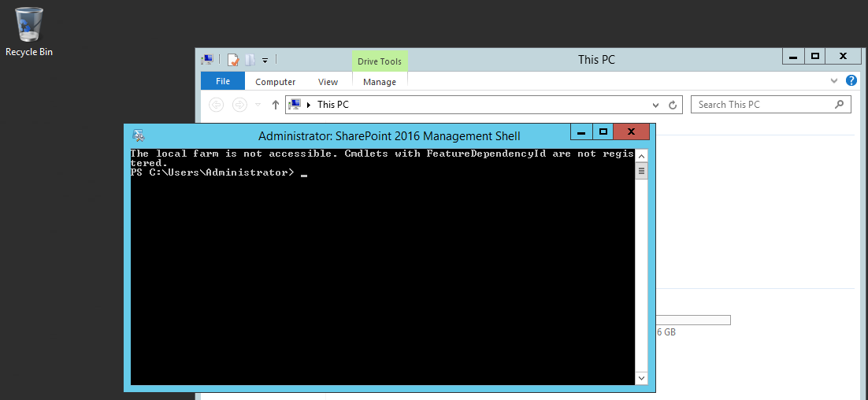This screenshot has height=400, width=868.
Task: Expand the explorer ribbon chevron
Action: click(x=834, y=81)
